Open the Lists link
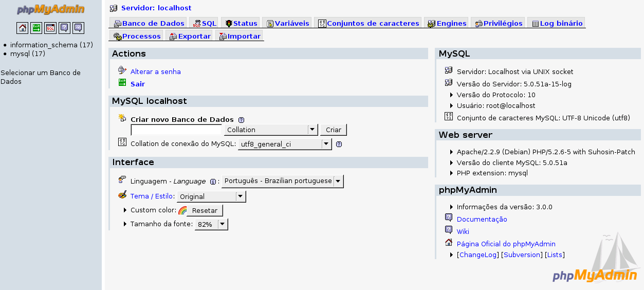644x290 pixels. (x=555, y=255)
